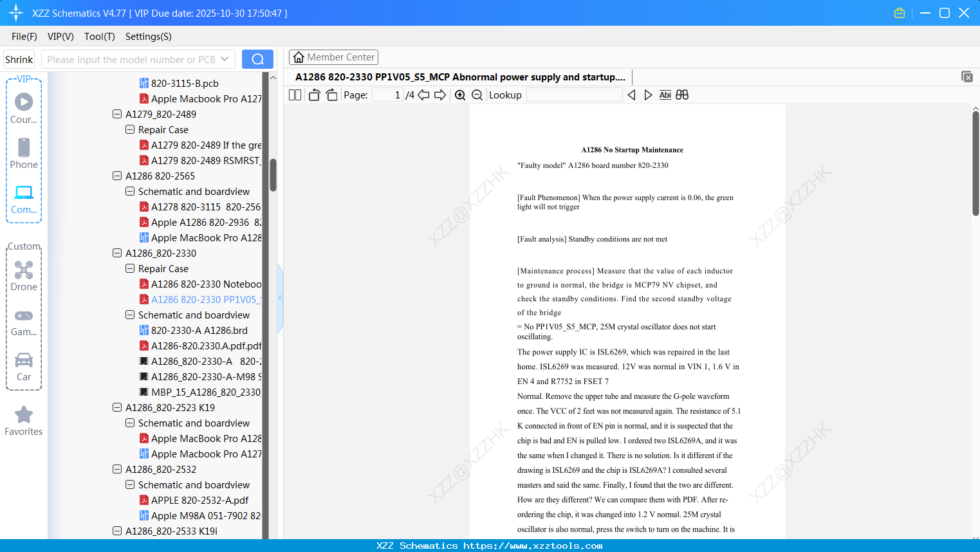Viewport: 980px width, 552px height.
Task: Click the document vertical scrollbar thumb
Action: coord(975,163)
